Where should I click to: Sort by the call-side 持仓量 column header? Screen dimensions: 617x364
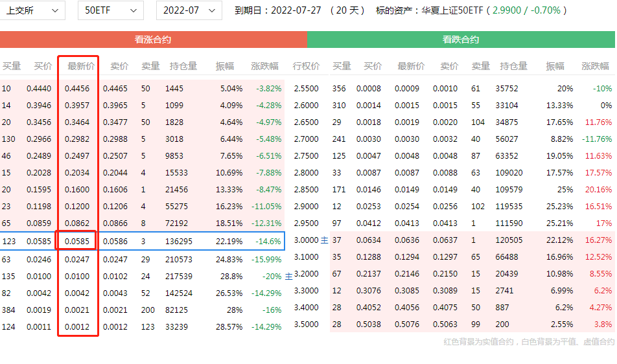point(183,66)
